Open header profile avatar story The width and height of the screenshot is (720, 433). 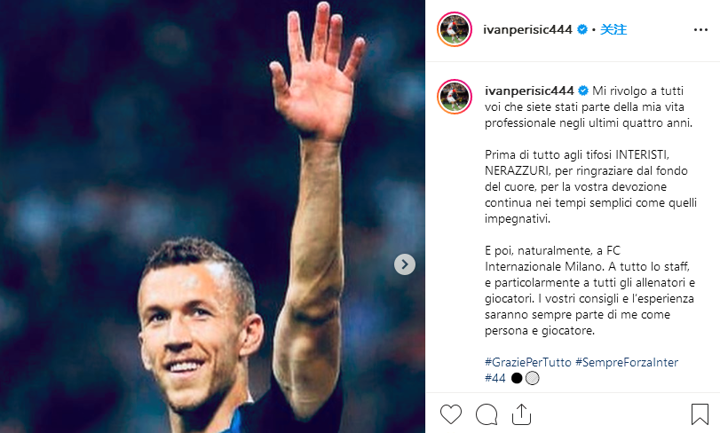[x=455, y=29]
